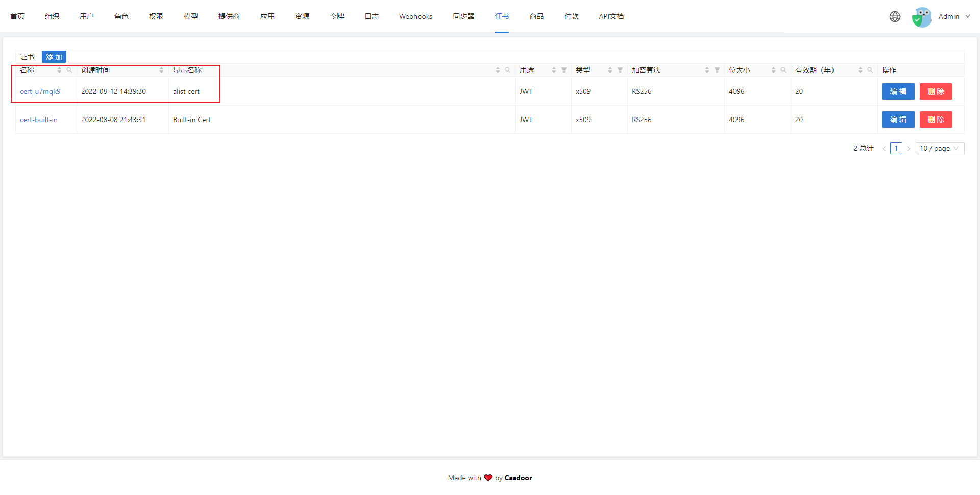
Task: Open the filter icon for 用途 column
Action: click(x=564, y=70)
